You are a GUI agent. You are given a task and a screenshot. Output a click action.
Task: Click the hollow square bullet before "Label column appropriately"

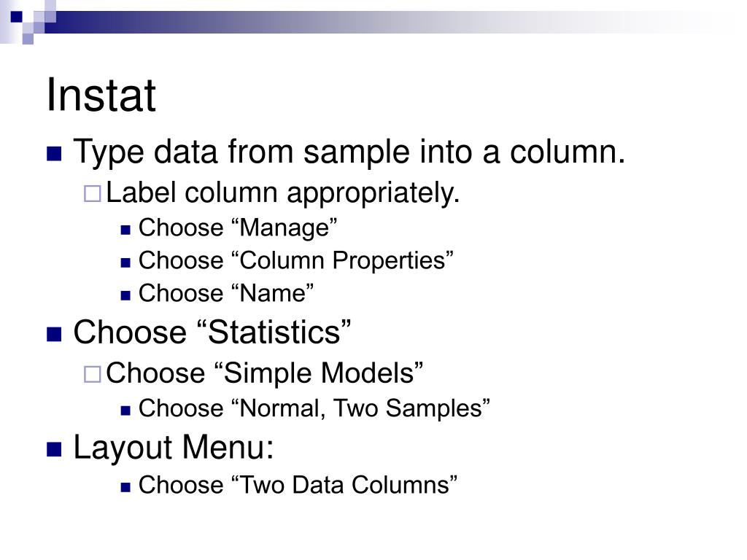point(93,194)
